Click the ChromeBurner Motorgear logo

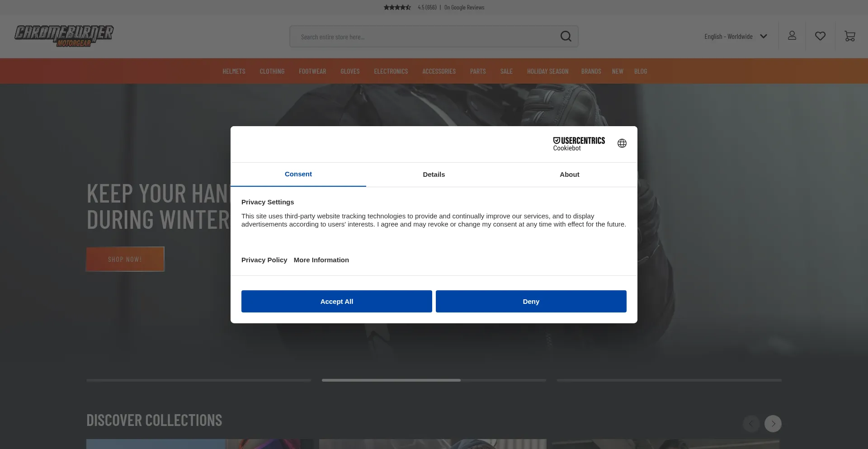(x=63, y=36)
